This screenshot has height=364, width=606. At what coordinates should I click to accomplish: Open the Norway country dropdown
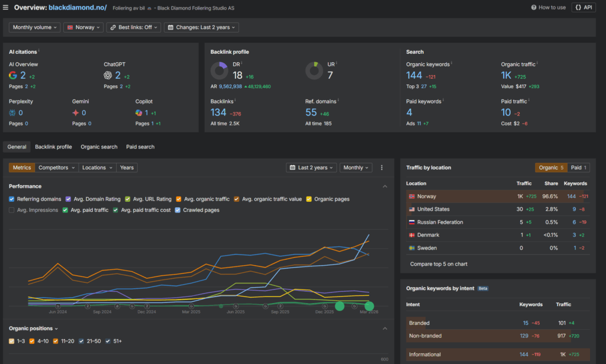tap(83, 27)
